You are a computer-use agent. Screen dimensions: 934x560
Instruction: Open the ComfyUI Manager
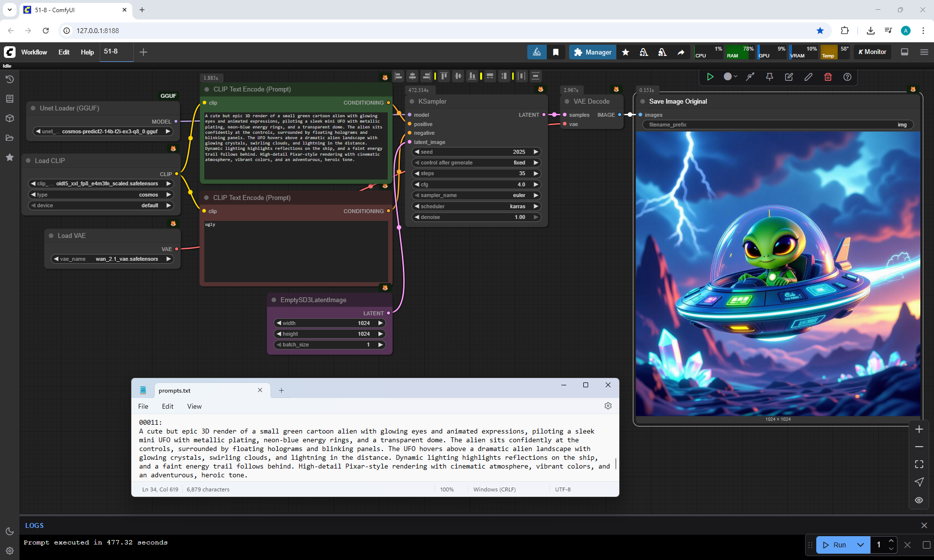pyautogui.click(x=593, y=52)
